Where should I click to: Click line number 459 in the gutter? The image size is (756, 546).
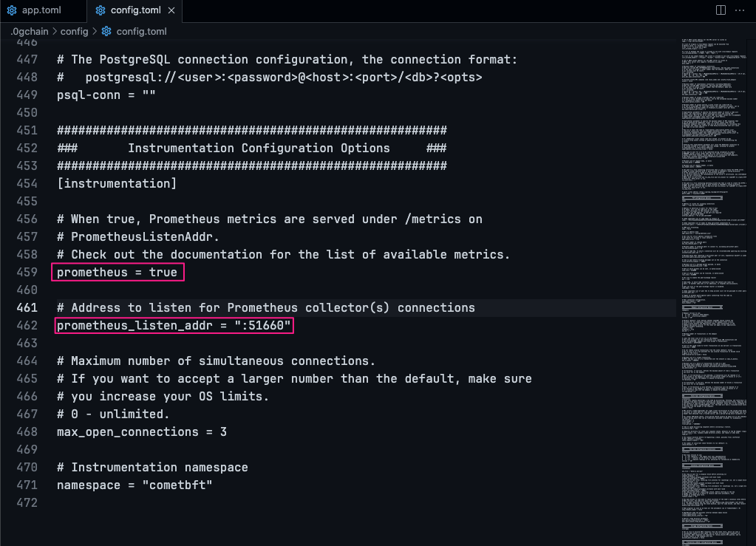coord(27,273)
